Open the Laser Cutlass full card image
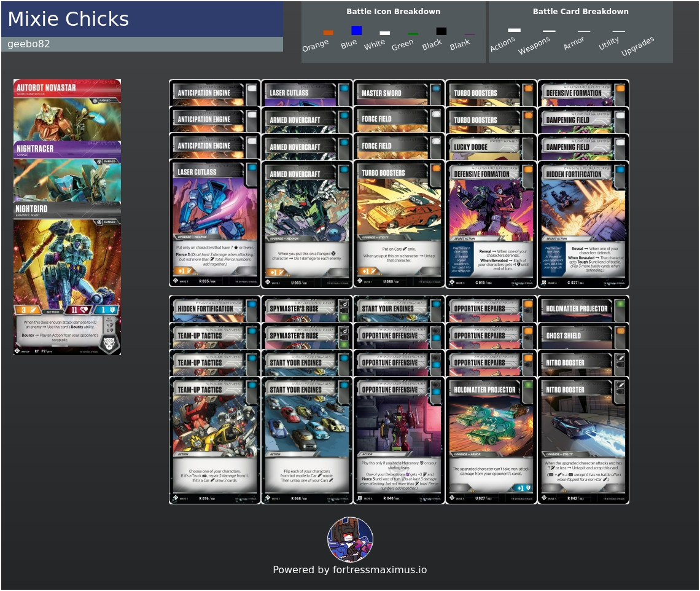700x591 pixels. tap(215, 224)
